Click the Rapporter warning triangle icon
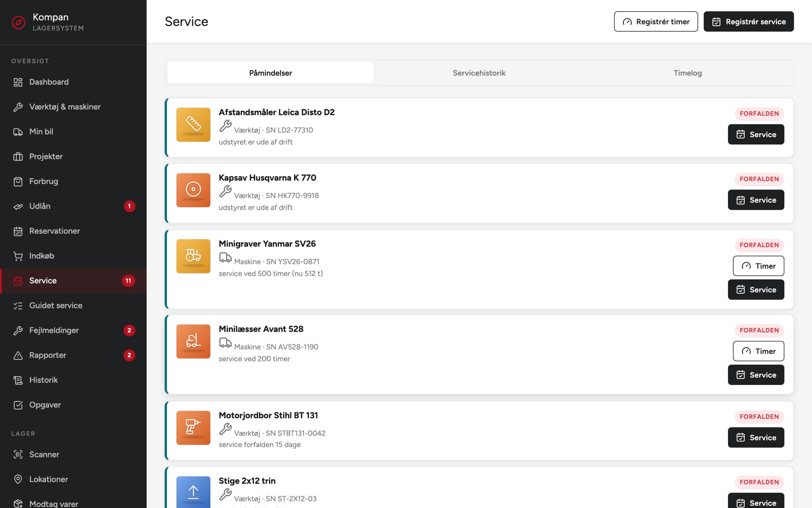Viewport: 812px width, 508px height. click(x=18, y=355)
